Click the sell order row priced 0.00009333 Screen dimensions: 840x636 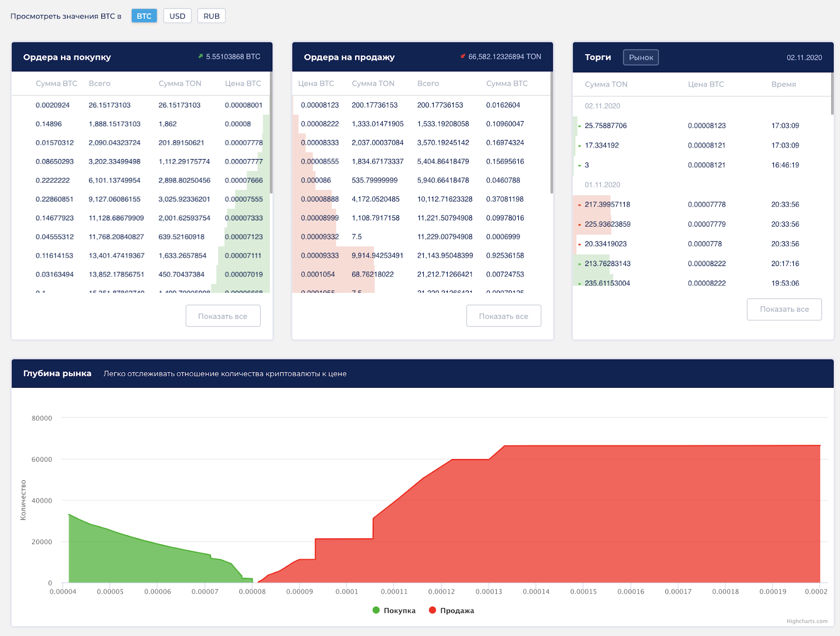pos(421,256)
